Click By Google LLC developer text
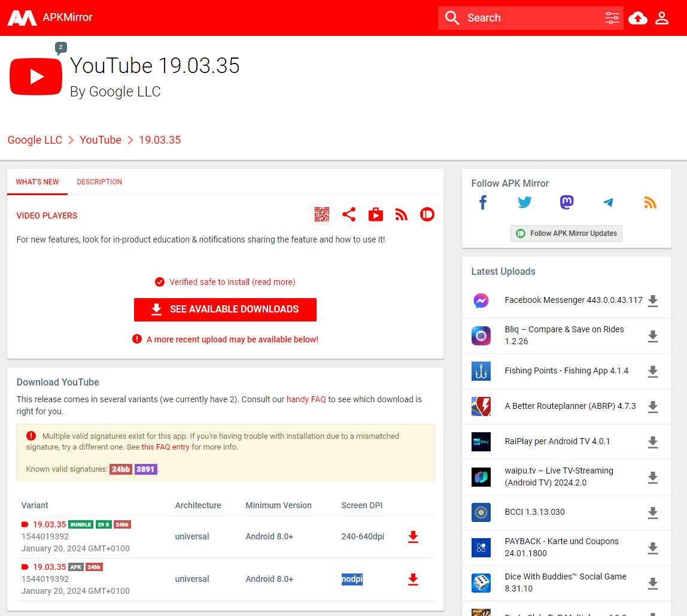687x616 pixels. (x=115, y=92)
